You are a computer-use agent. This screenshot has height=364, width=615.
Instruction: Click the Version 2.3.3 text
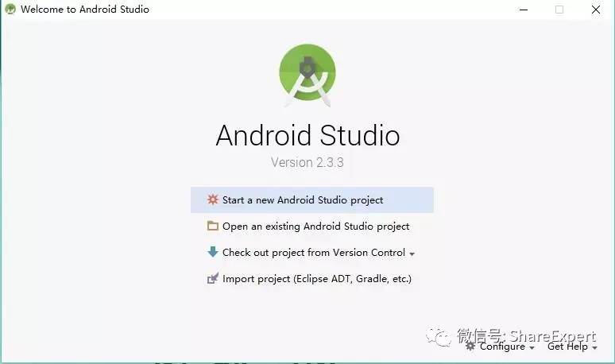(x=307, y=162)
